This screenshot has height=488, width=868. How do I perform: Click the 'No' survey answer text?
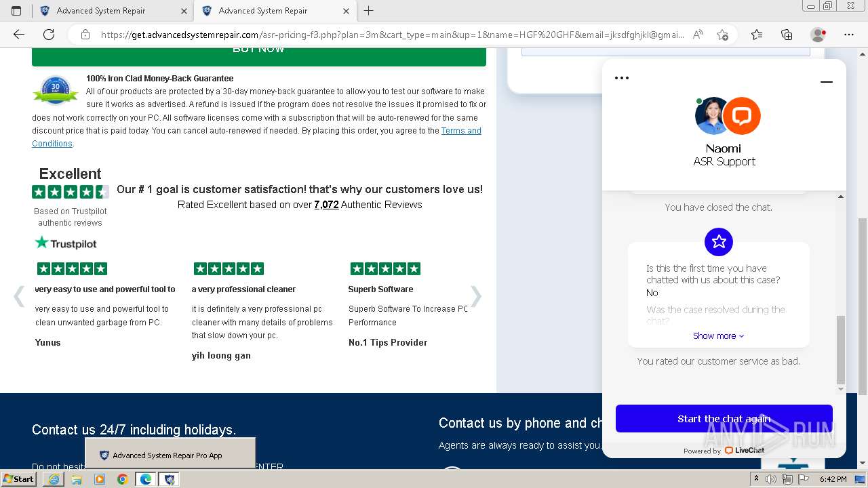[x=652, y=293]
